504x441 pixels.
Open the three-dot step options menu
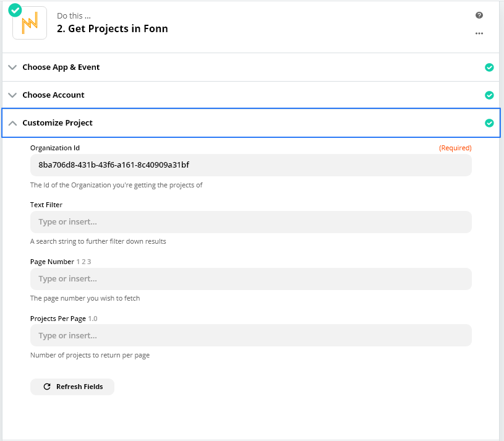pos(479,33)
